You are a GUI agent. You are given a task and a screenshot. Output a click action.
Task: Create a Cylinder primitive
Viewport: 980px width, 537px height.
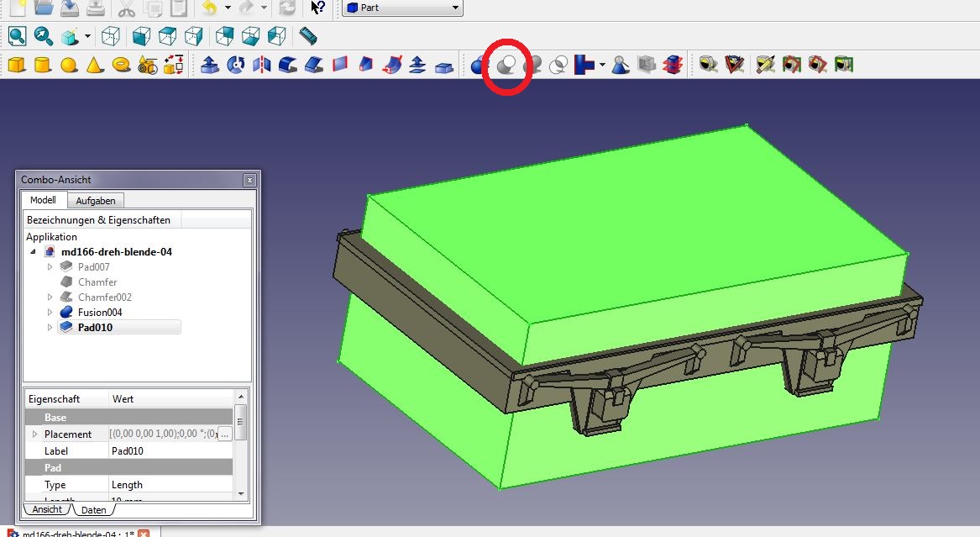click(x=43, y=65)
